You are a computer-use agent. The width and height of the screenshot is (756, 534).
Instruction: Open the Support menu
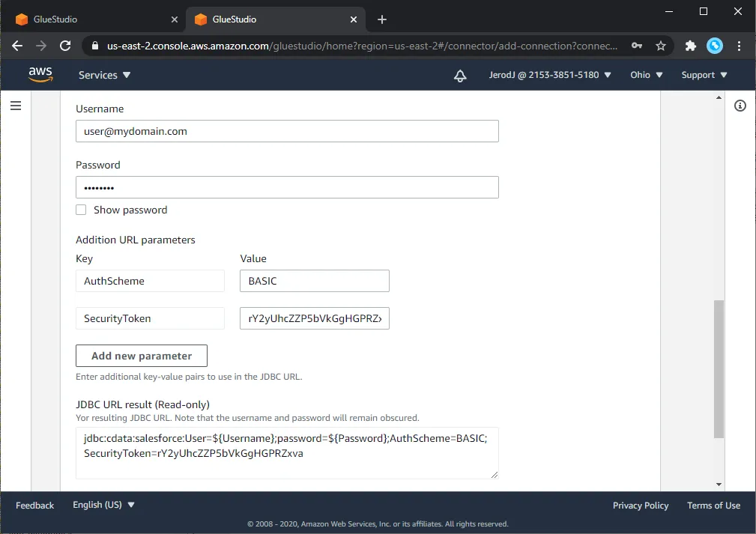pos(703,75)
